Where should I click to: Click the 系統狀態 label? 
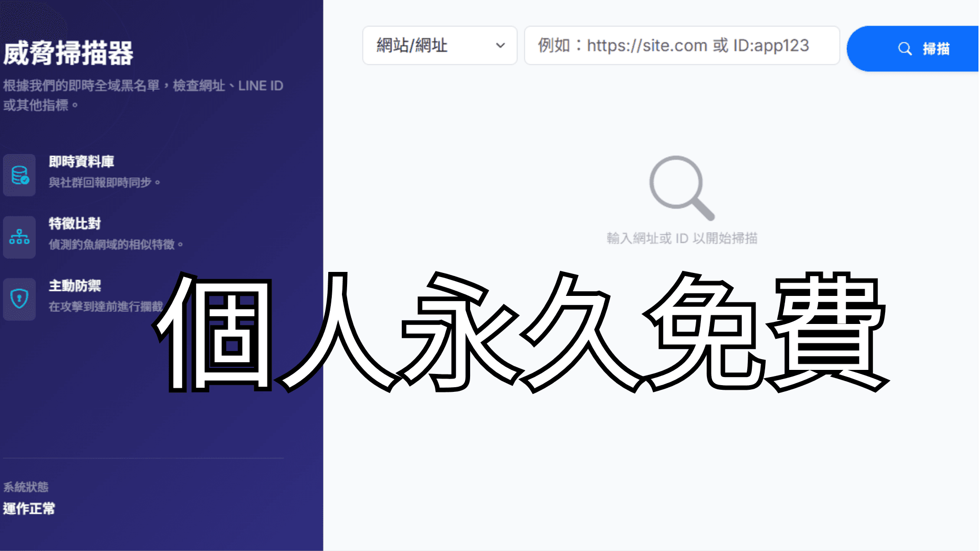tap(26, 487)
